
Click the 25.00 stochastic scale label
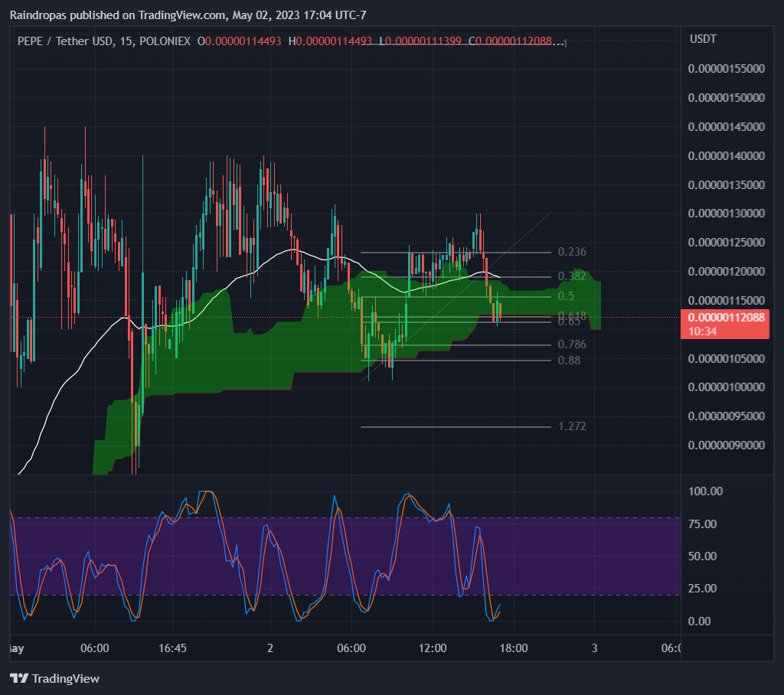tap(702, 588)
